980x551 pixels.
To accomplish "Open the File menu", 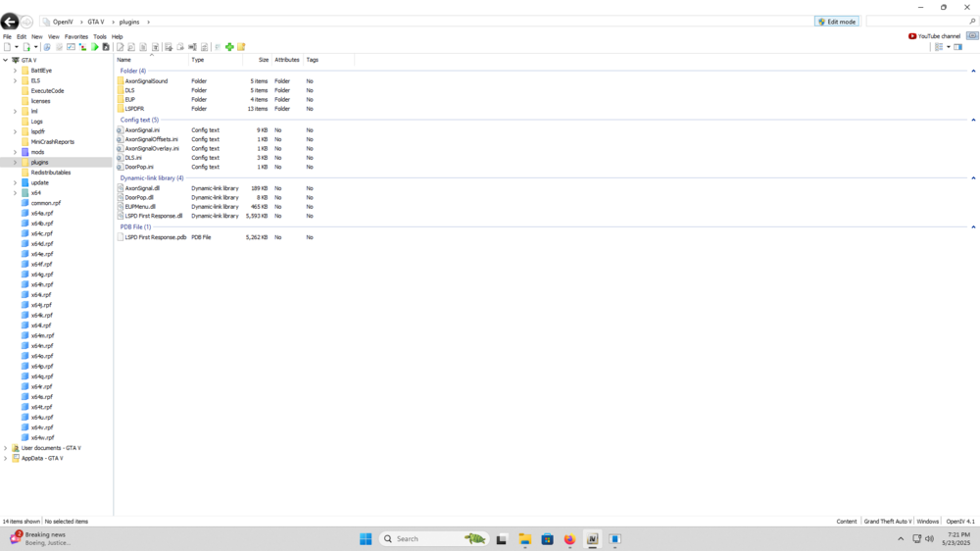I will [7, 37].
